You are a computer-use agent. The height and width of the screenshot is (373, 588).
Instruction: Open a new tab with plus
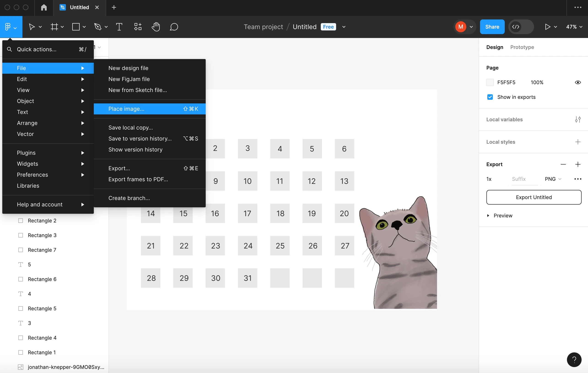[114, 7]
